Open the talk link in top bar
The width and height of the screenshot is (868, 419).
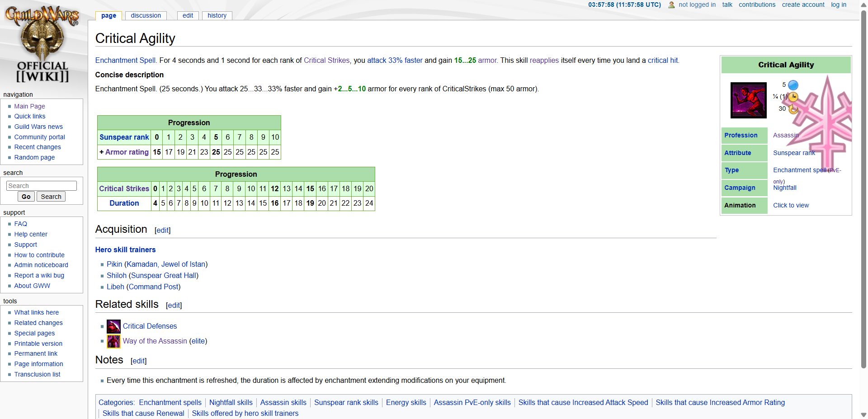[x=727, y=5]
